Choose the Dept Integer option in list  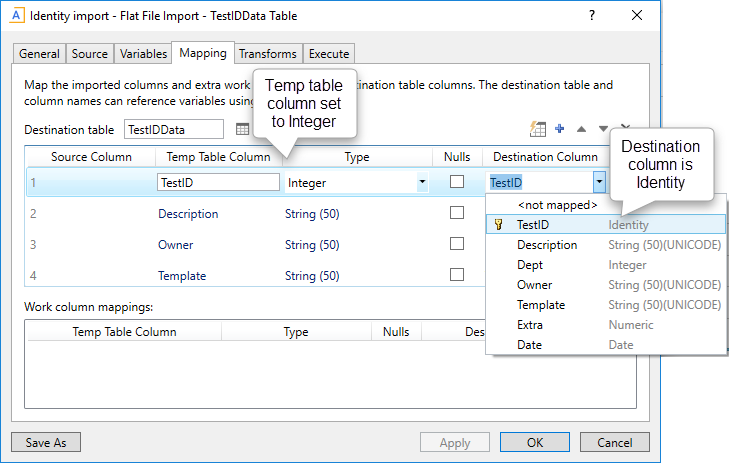(x=531, y=265)
